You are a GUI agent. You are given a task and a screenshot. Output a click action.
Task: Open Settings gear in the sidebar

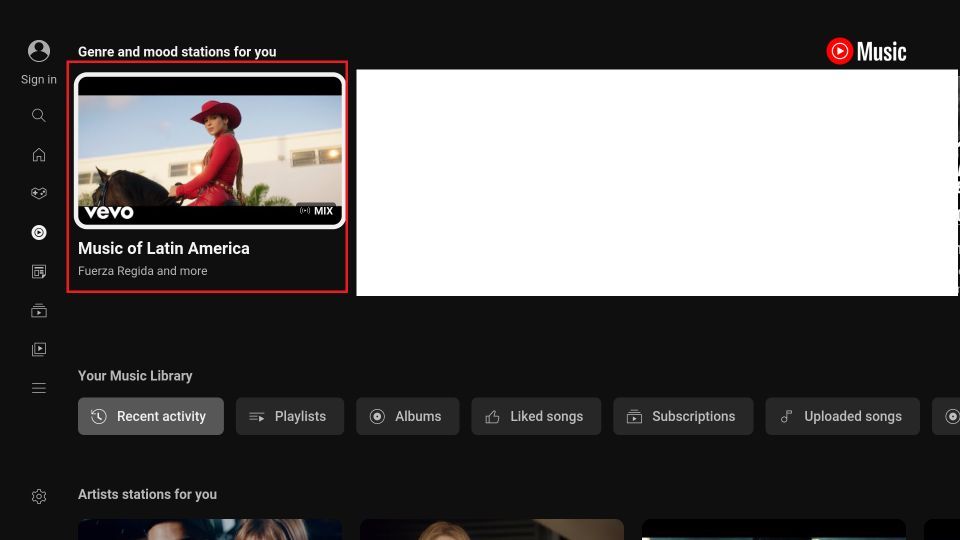tap(39, 496)
